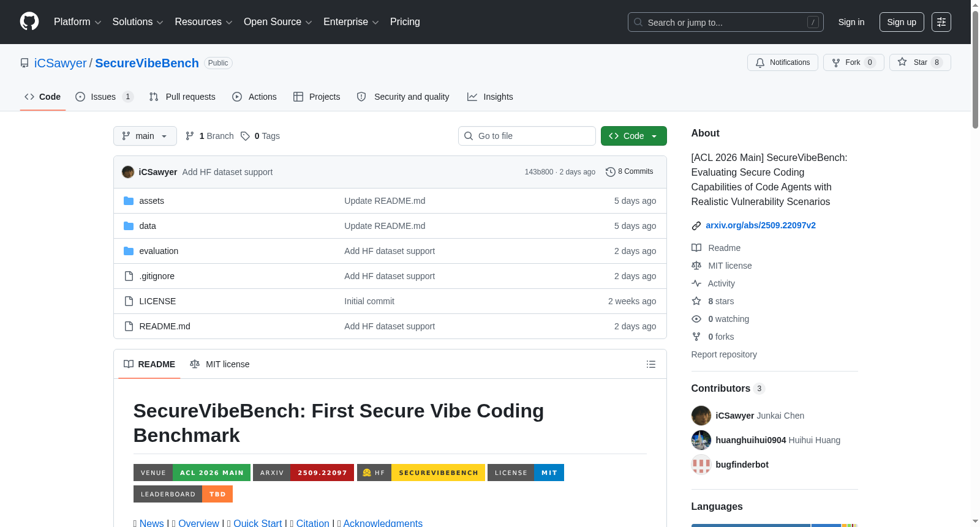Switch to the Pull requests tab
This screenshot has width=980, height=527.
pyautogui.click(x=183, y=97)
